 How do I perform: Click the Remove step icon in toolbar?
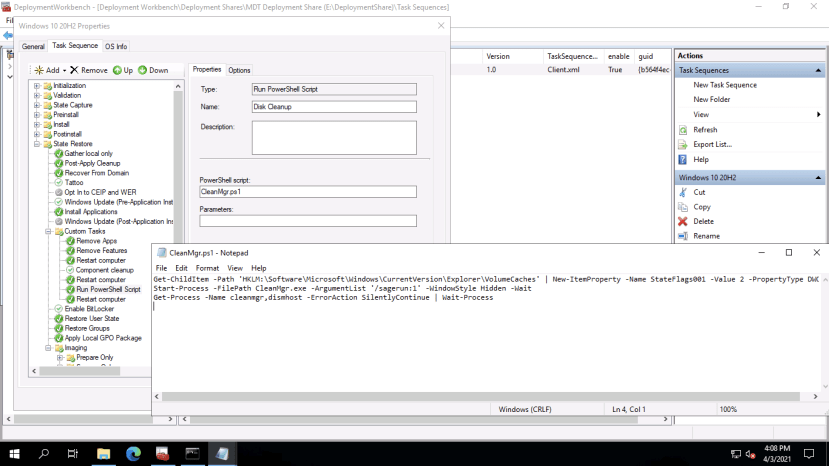pos(74,70)
